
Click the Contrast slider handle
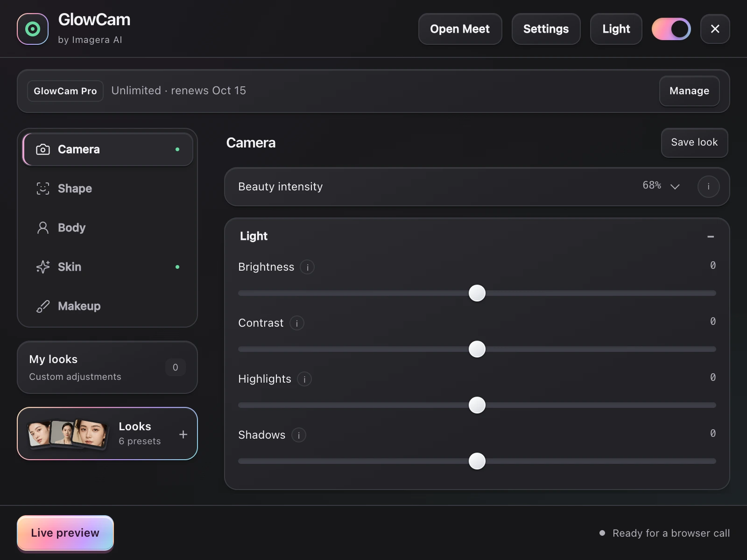(x=477, y=349)
